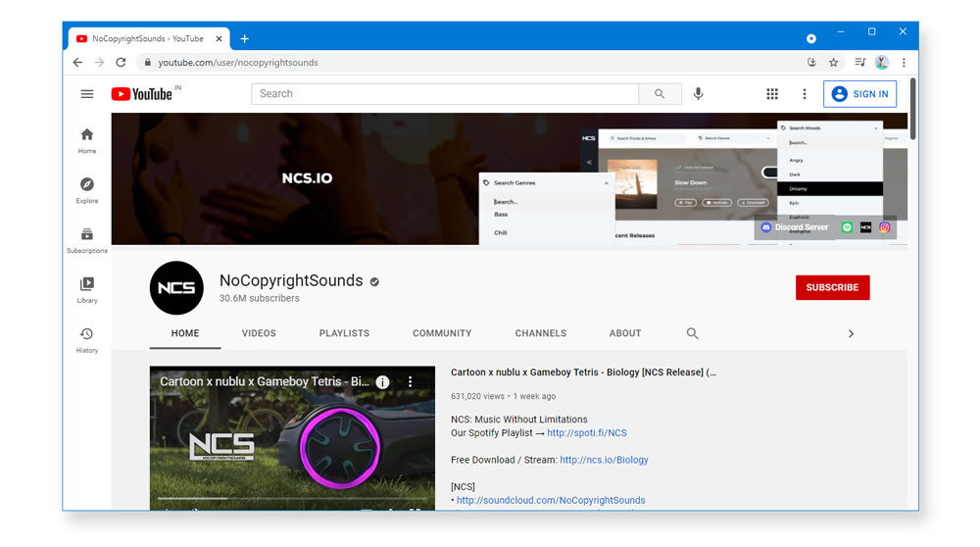Click the red SUBSCRIBE button
The height and width of the screenshot is (547, 980).
832,287
